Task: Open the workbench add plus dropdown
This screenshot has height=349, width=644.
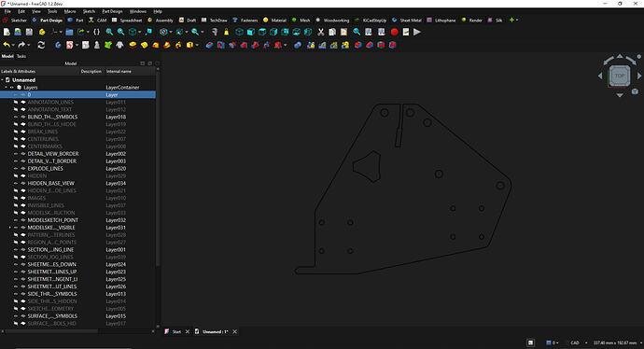Action: point(514,20)
